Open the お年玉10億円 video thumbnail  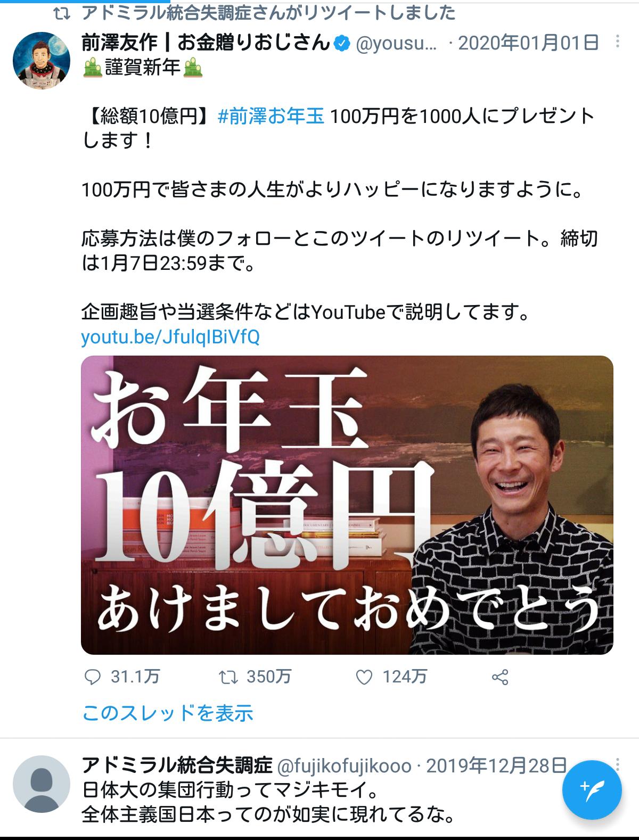(x=347, y=505)
